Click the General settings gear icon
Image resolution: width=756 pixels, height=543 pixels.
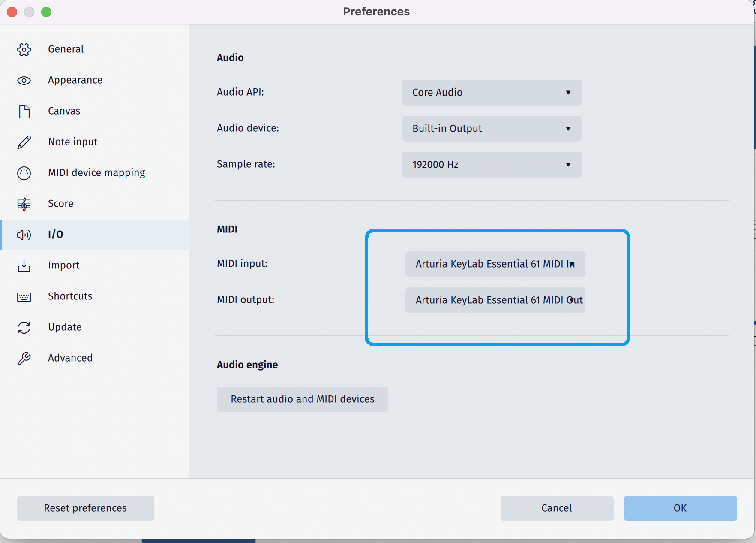(24, 49)
